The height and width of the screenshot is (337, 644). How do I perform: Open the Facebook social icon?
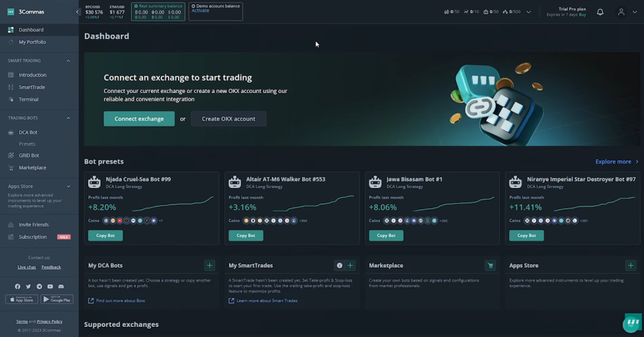pyautogui.click(x=17, y=287)
